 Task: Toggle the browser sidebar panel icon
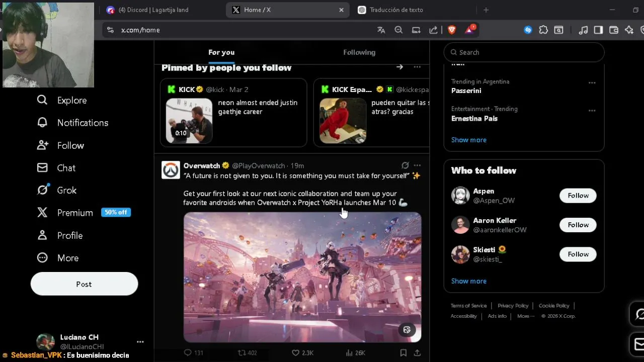tap(598, 30)
